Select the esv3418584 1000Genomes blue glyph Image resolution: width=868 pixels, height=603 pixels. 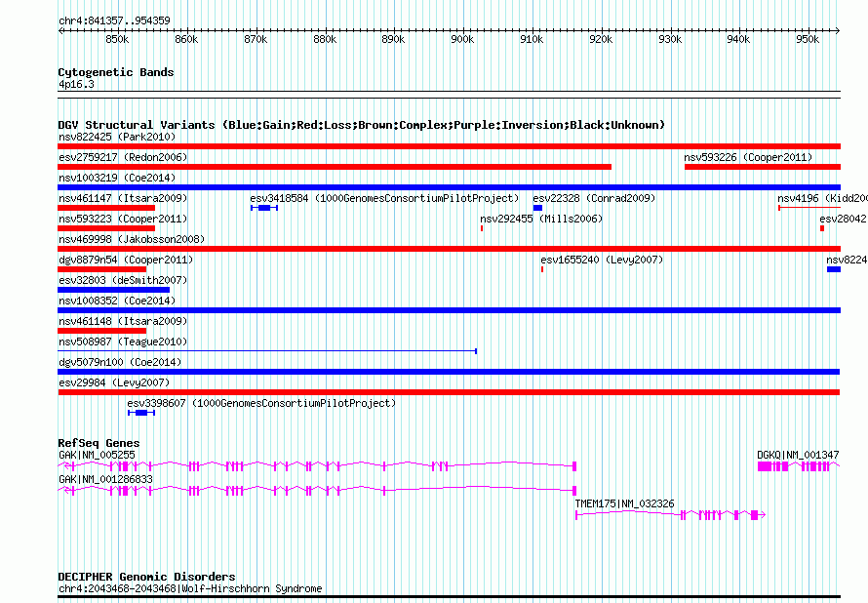pos(264,208)
